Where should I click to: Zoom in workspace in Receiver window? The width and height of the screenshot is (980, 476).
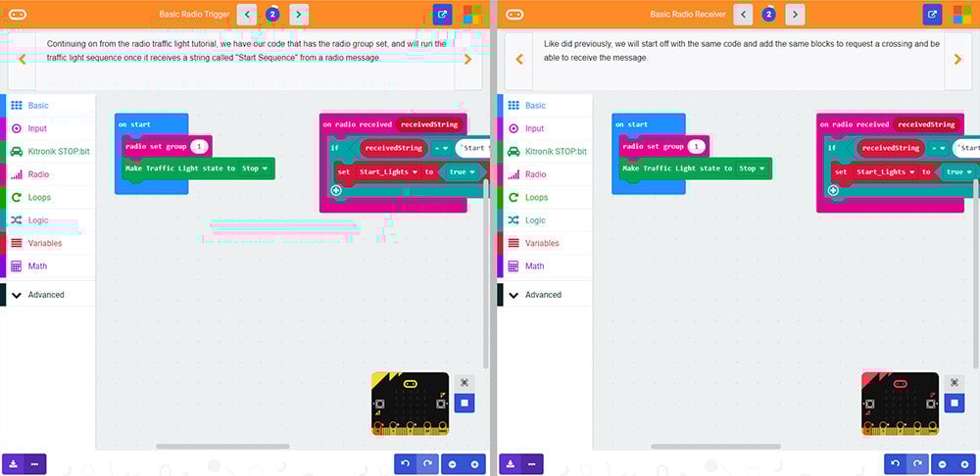(964, 464)
